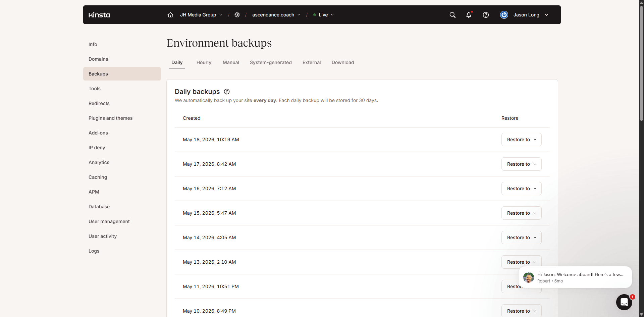The height and width of the screenshot is (317, 644).
Task: Select the May 14, 2026, 4:05 AM entry
Action: point(209,237)
